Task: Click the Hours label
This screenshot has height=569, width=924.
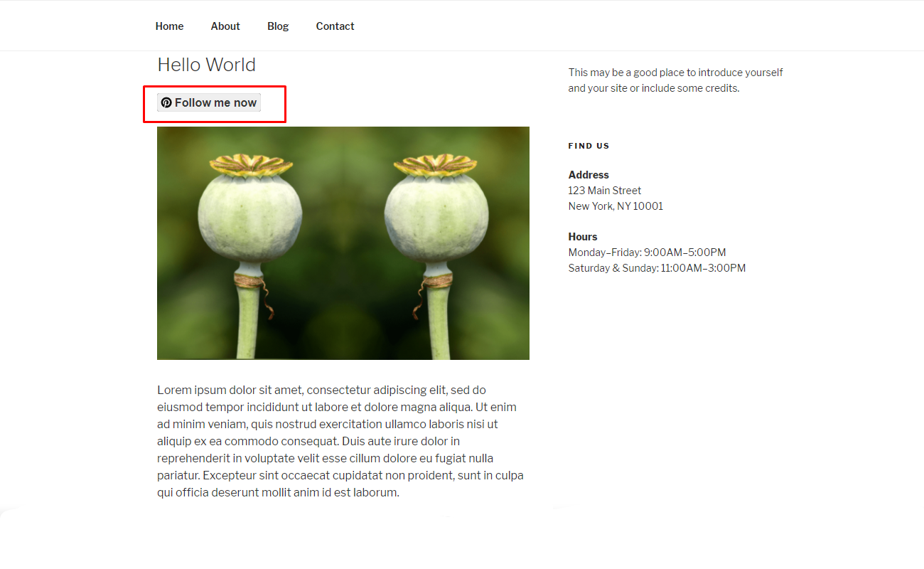Action: coord(583,237)
